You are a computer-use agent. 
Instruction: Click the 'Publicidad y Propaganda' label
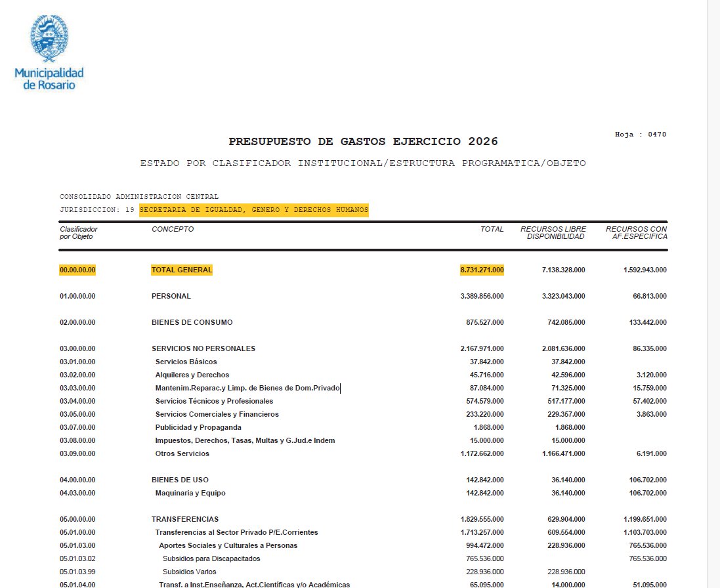pyautogui.click(x=198, y=427)
